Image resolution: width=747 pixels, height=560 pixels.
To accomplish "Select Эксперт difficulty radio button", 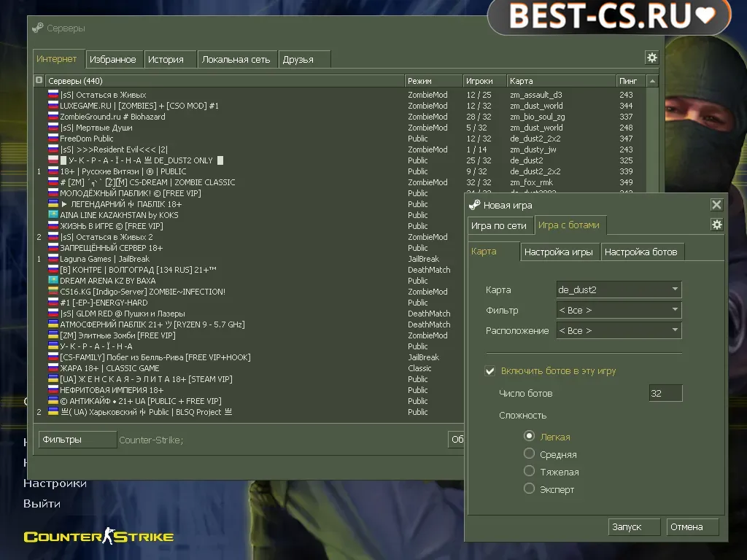I will (529, 489).
